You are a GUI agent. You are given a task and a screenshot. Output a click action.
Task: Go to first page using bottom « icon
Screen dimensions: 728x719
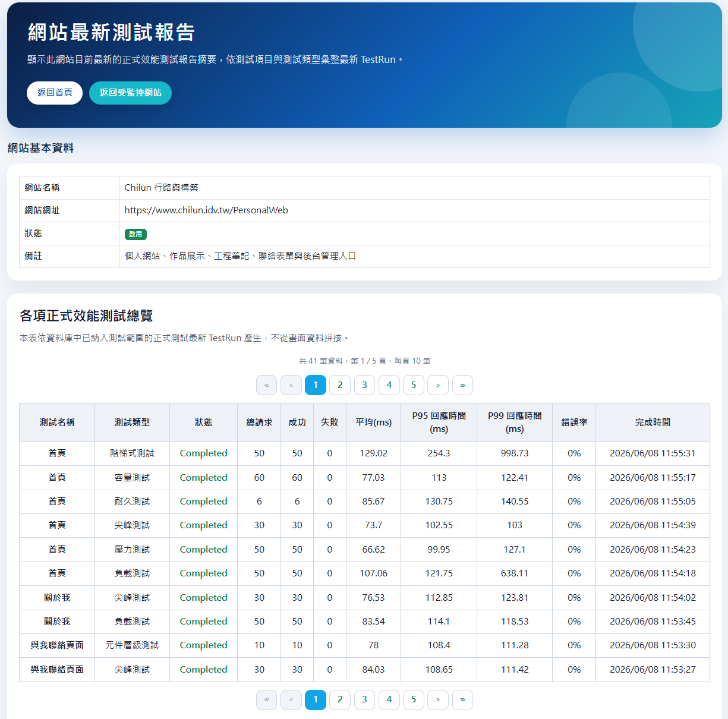pyautogui.click(x=267, y=699)
